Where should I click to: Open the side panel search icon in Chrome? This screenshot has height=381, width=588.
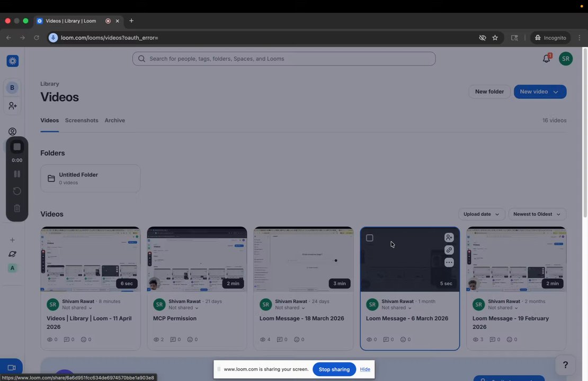(514, 38)
